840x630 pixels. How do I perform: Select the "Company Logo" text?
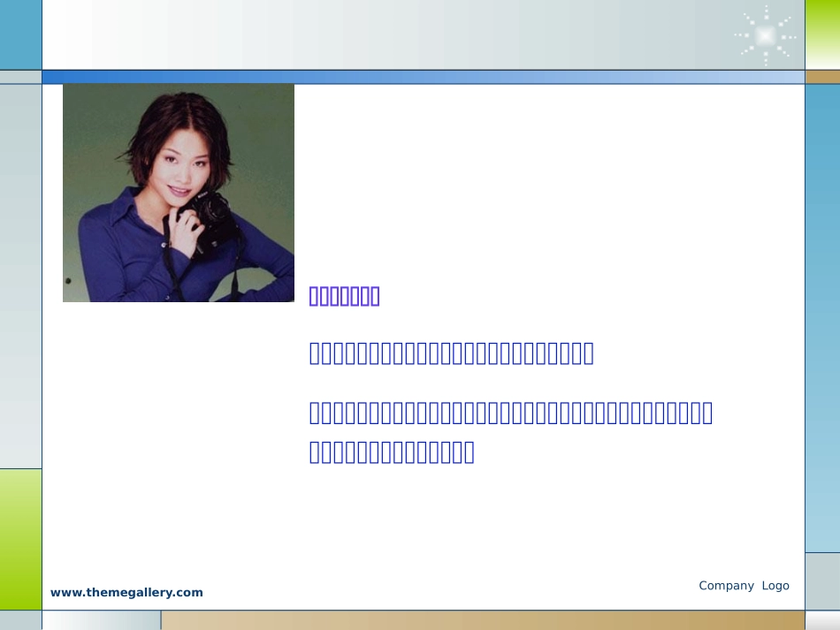click(x=744, y=586)
